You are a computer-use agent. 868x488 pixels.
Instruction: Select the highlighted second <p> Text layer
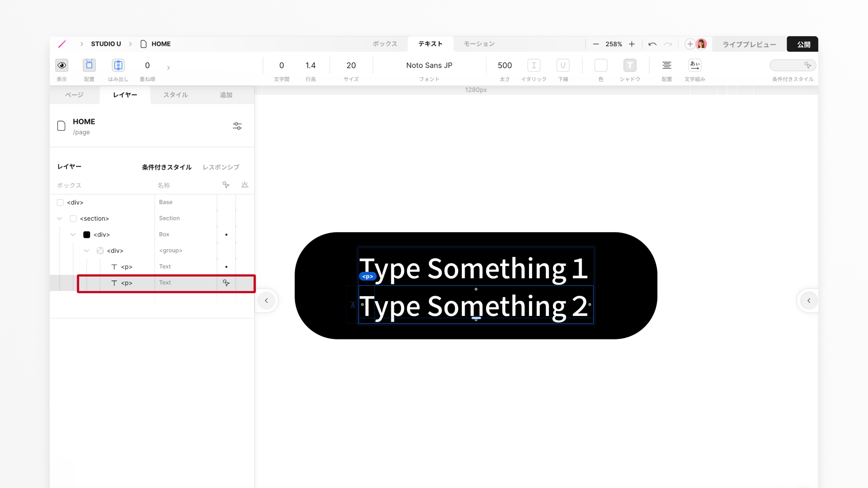point(152,283)
